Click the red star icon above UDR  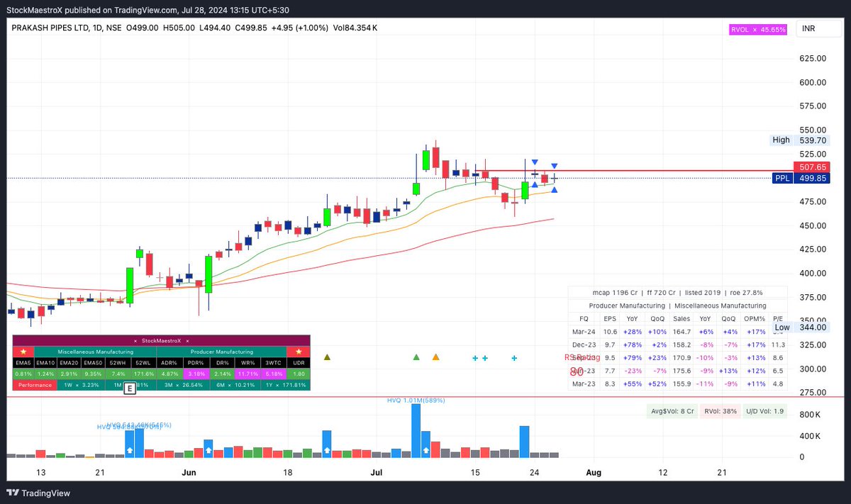[x=298, y=352]
